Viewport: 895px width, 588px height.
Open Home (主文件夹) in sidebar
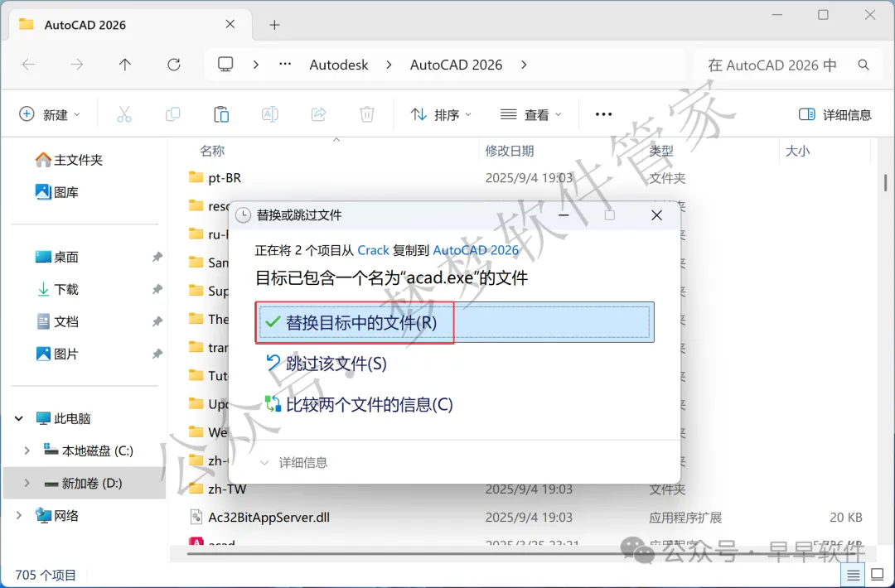point(69,160)
